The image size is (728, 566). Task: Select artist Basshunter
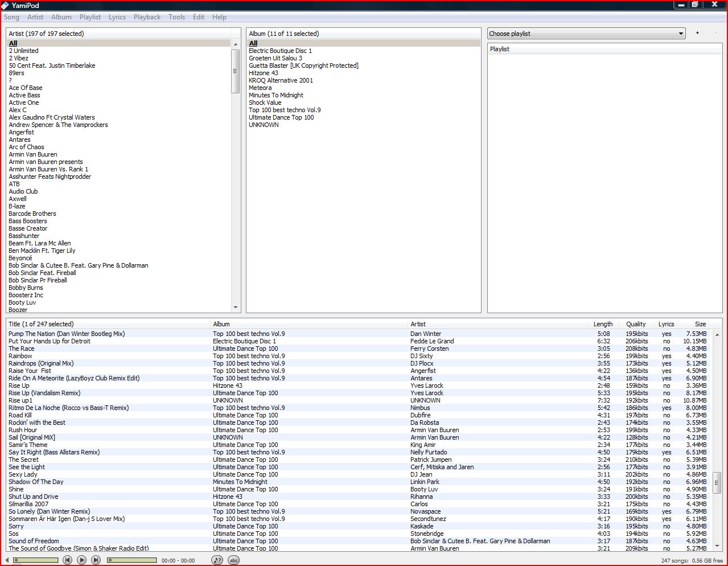24,236
